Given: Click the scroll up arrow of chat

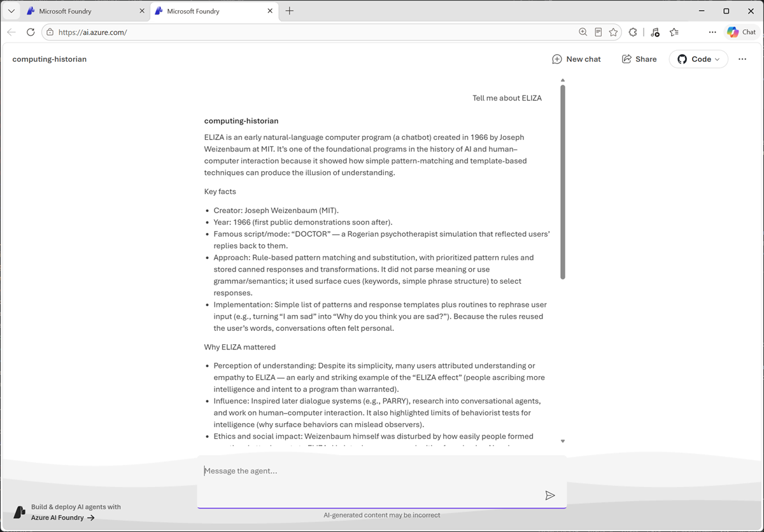Looking at the screenshot, I should pyautogui.click(x=562, y=80).
